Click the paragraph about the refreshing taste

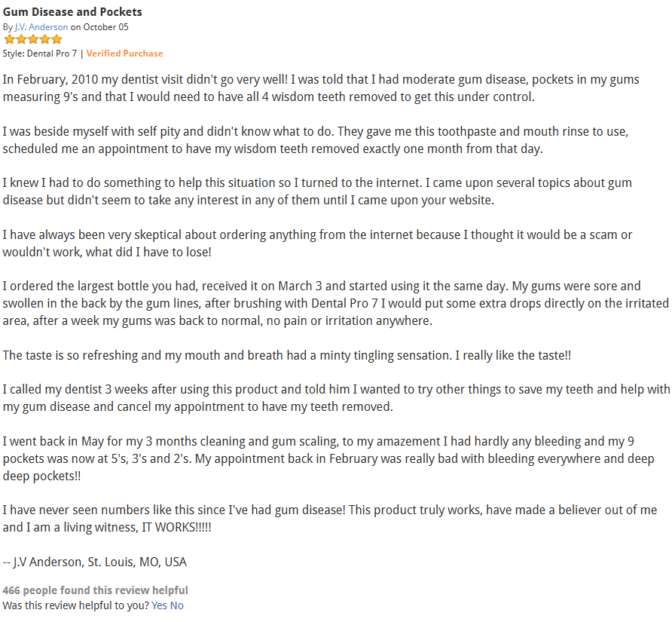pyautogui.click(x=286, y=355)
